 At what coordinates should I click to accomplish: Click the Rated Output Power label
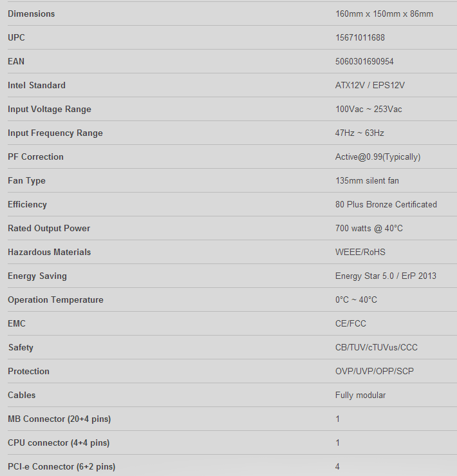point(49,228)
